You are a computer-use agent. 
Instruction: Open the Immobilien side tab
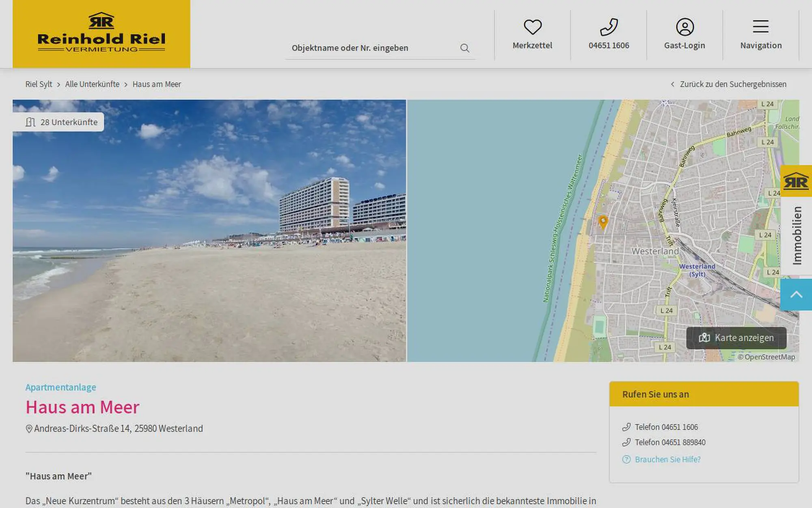(x=797, y=236)
